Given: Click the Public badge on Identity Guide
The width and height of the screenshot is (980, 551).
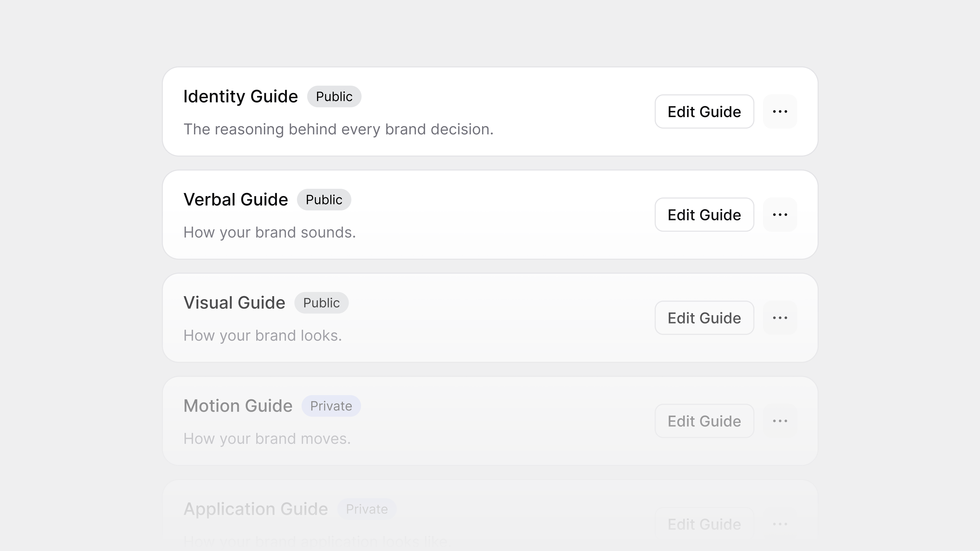Looking at the screenshot, I should pos(334,96).
